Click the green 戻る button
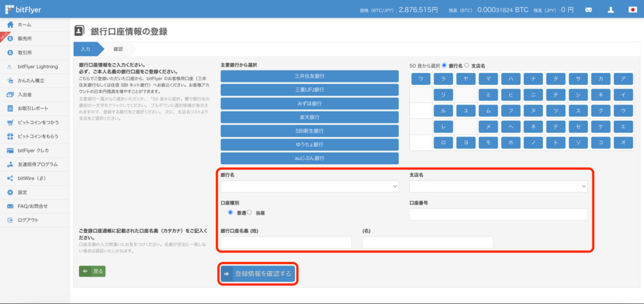 coord(92,271)
